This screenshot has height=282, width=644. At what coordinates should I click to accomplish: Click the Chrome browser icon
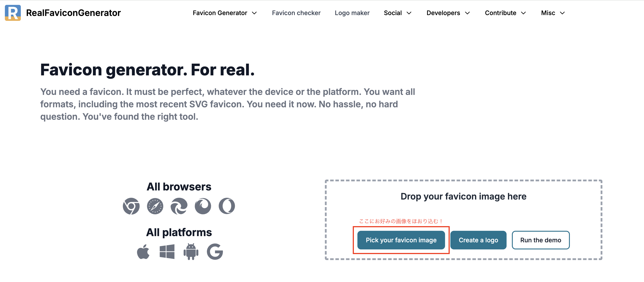point(131,206)
